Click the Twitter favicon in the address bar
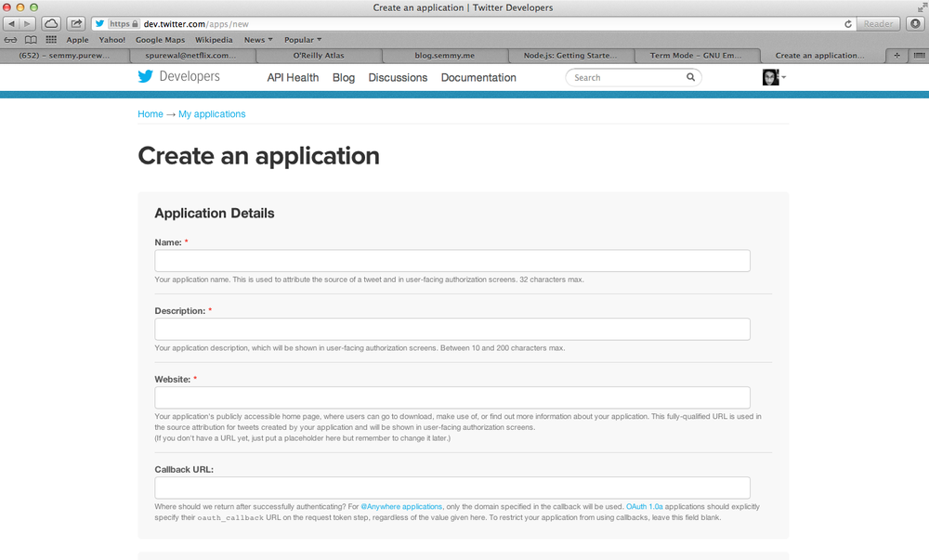929x560 pixels. click(x=98, y=23)
